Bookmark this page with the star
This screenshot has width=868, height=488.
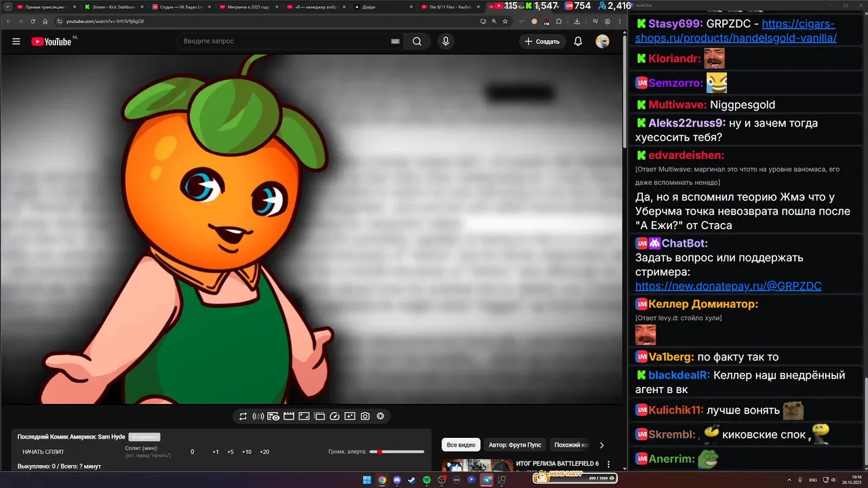505,21
